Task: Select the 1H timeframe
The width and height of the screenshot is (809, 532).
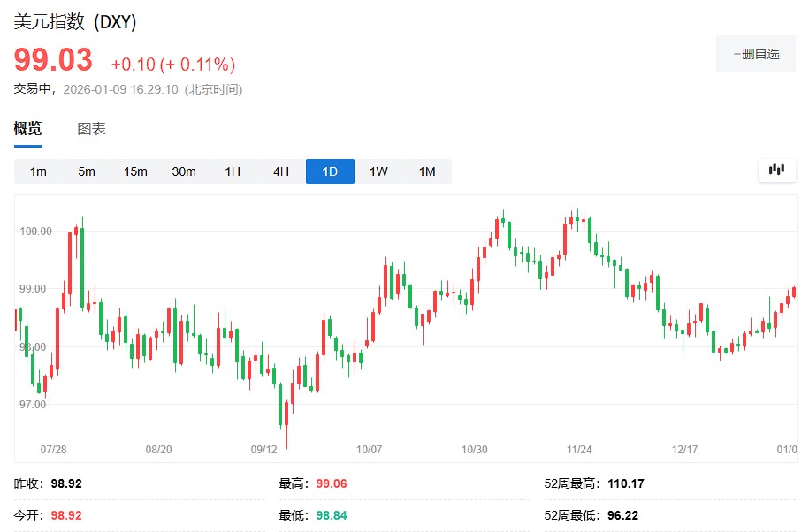Action: click(233, 171)
